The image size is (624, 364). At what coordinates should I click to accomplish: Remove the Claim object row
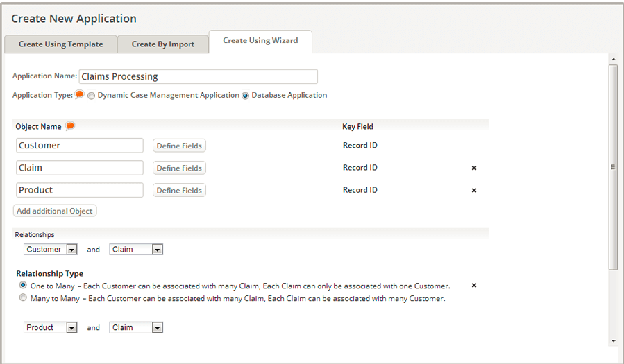pyautogui.click(x=474, y=168)
